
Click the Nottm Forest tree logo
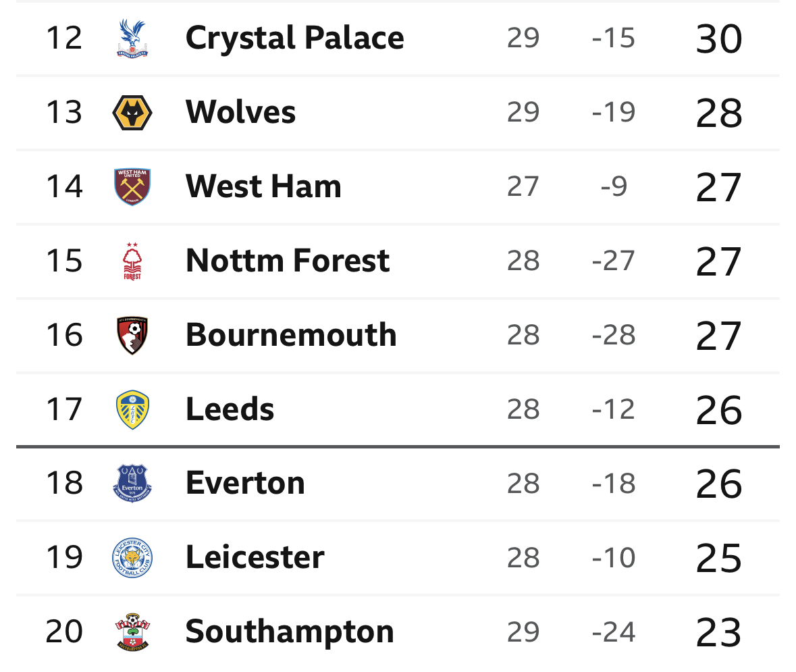[x=132, y=261]
